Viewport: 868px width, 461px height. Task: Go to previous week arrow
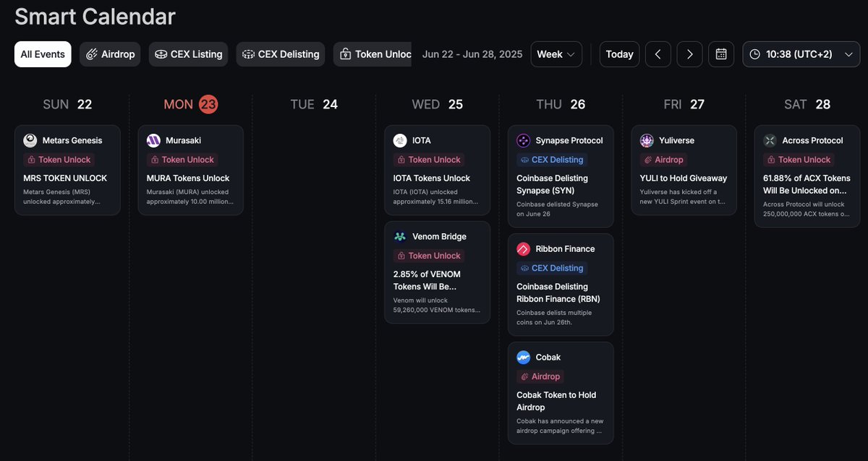point(658,54)
